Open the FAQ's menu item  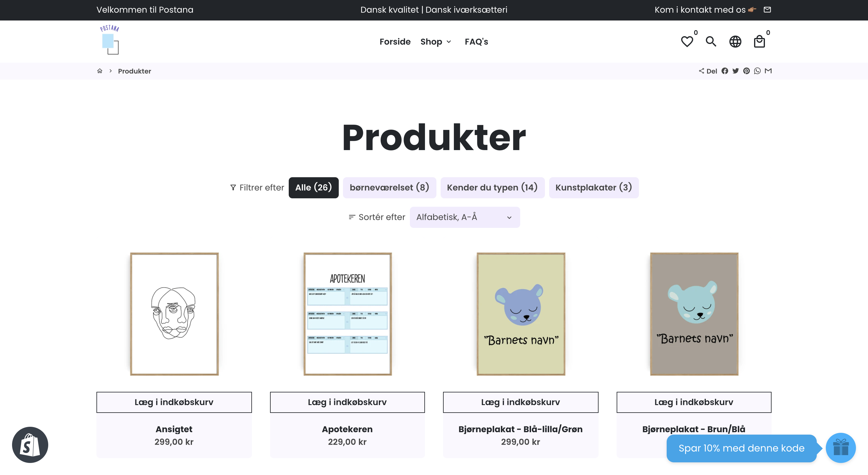point(476,42)
